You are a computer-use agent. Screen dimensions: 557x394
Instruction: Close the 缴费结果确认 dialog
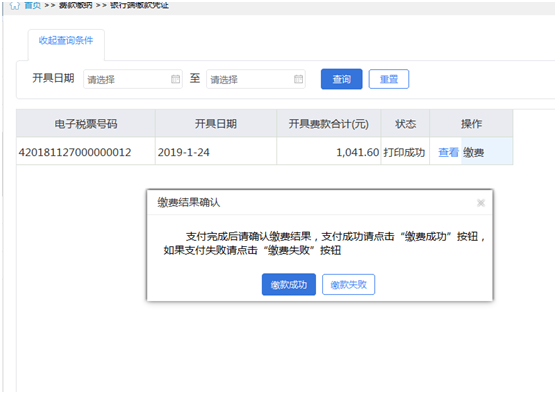pyautogui.click(x=481, y=203)
